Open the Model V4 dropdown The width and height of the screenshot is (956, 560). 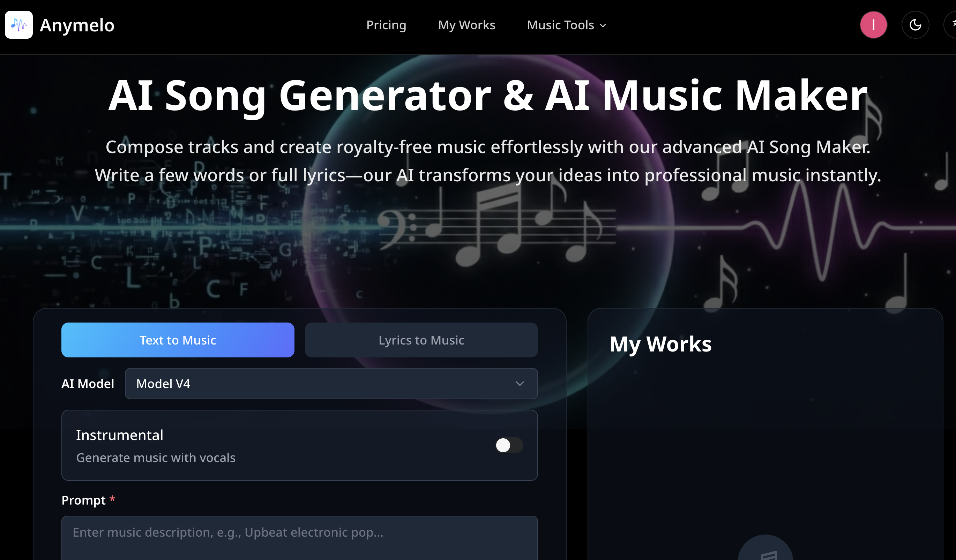331,384
